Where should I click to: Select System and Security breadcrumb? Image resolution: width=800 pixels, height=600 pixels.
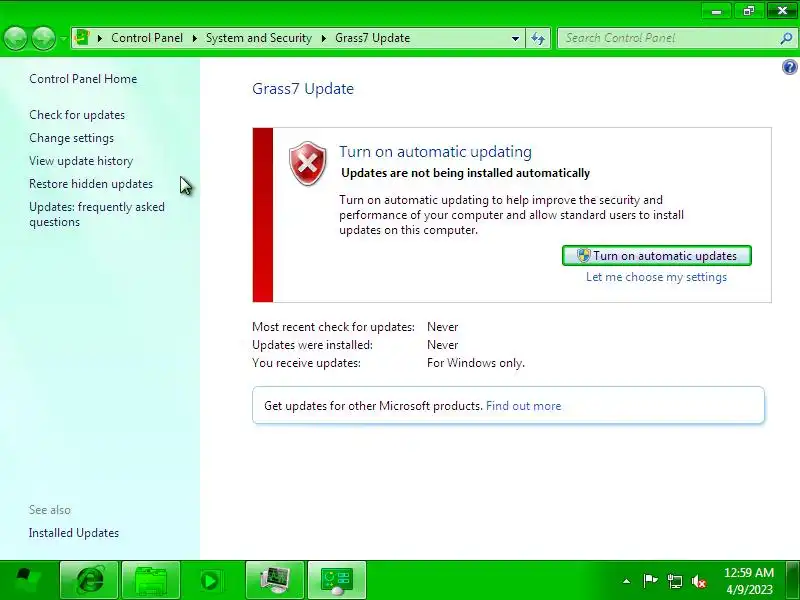coord(259,38)
